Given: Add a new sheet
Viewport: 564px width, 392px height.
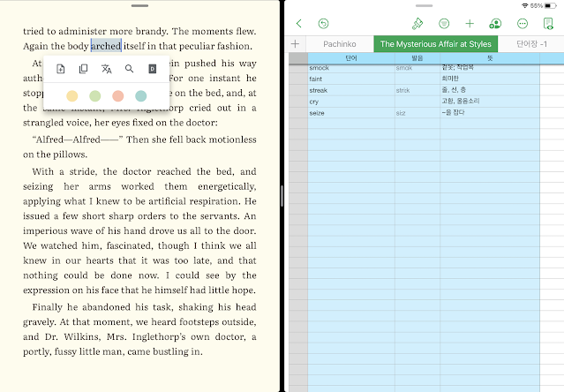Looking at the screenshot, I should (x=296, y=44).
